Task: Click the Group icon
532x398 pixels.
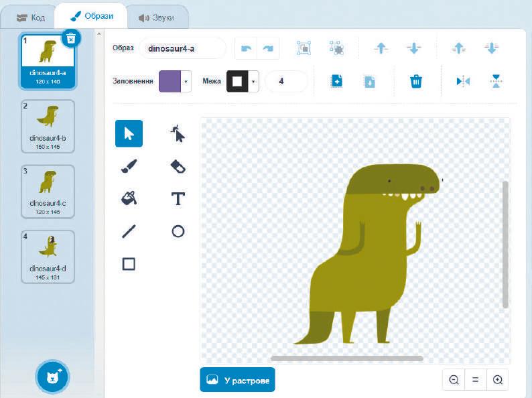Action: [304, 48]
